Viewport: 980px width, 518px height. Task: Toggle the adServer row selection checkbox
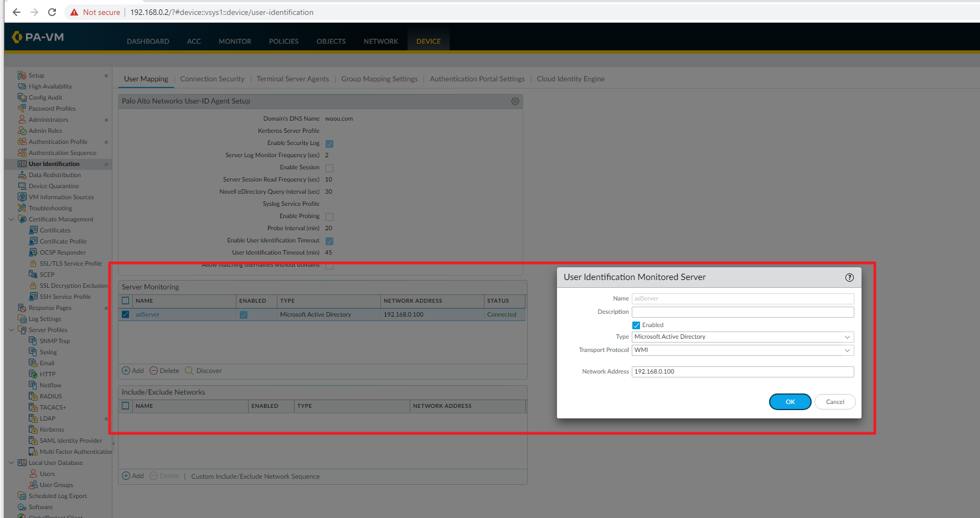[x=126, y=314]
